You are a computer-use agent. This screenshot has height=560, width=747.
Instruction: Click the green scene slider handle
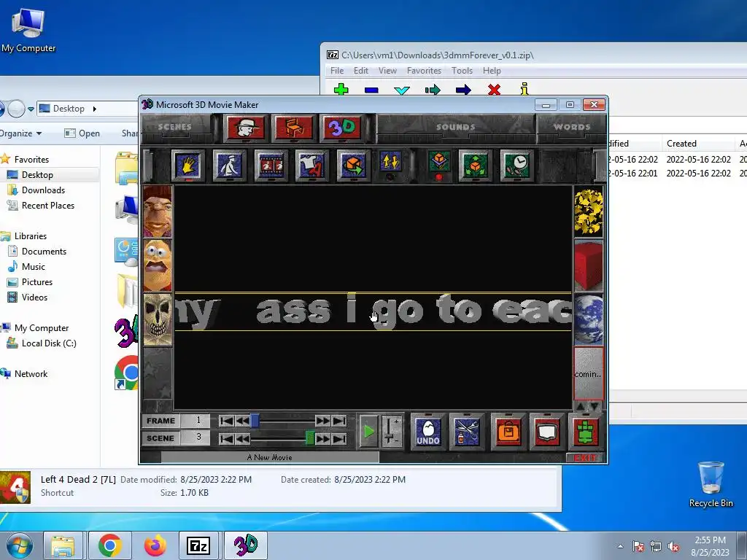309,438
